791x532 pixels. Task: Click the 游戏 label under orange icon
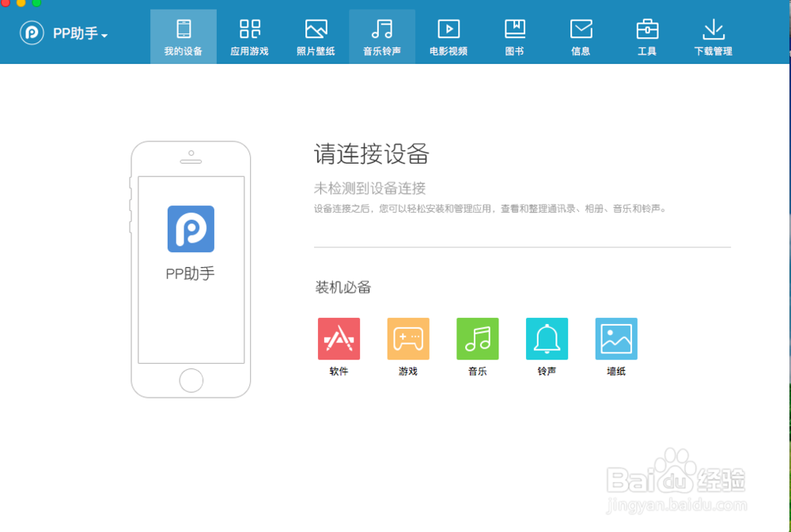coord(408,372)
